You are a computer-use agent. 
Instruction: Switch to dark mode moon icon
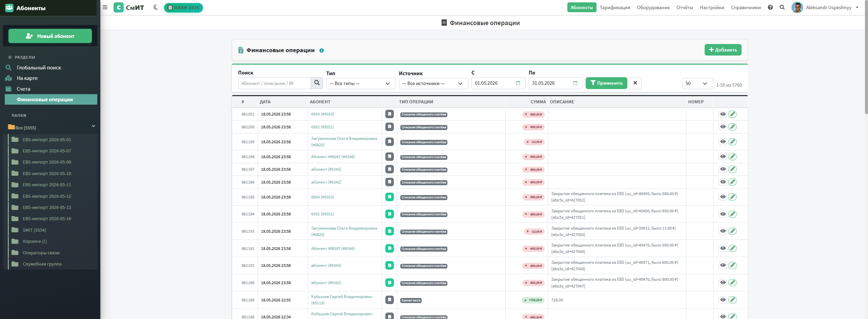[156, 7]
